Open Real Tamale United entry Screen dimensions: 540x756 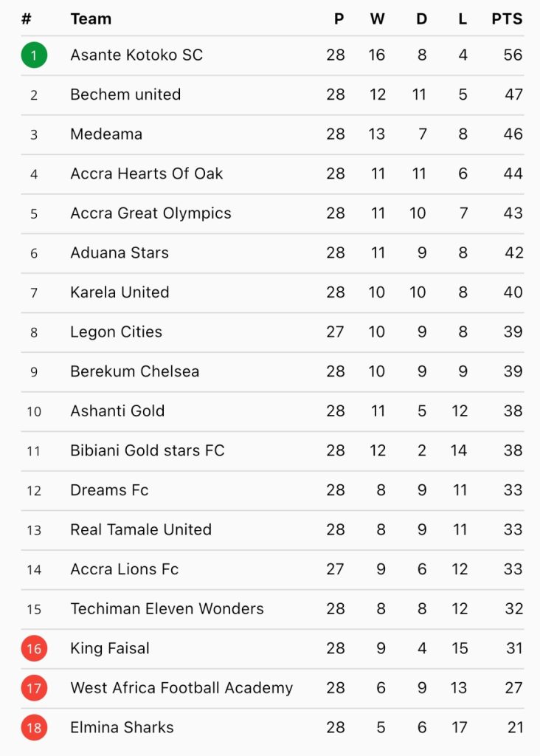pyautogui.click(x=141, y=529)
